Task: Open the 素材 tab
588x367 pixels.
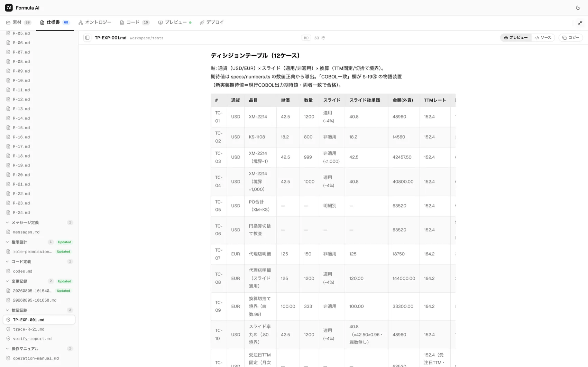Action: (x=19, y=22)
